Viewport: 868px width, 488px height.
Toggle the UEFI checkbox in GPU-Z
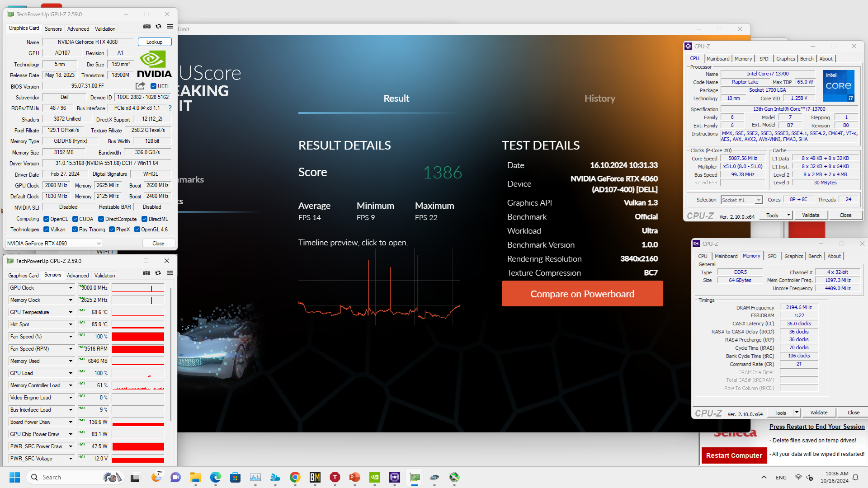(153, 86)
